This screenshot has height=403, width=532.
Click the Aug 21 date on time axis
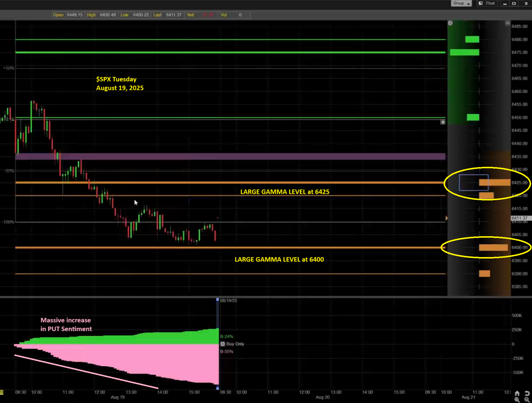pyautogui.click(x=469, y=397)
